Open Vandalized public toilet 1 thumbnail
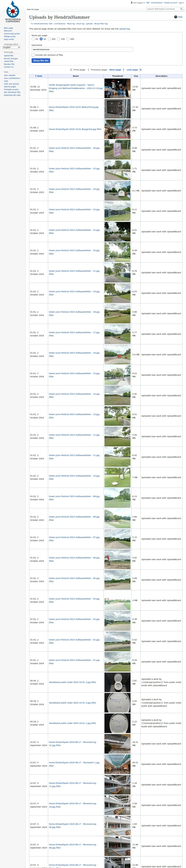186x868 pixels. click(117, 723)
